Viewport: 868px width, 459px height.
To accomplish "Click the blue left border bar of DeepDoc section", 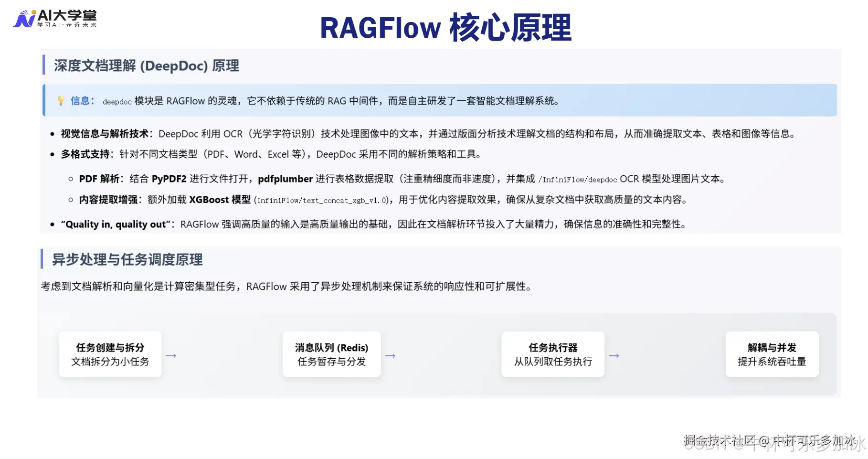I will tap(44, 66).
